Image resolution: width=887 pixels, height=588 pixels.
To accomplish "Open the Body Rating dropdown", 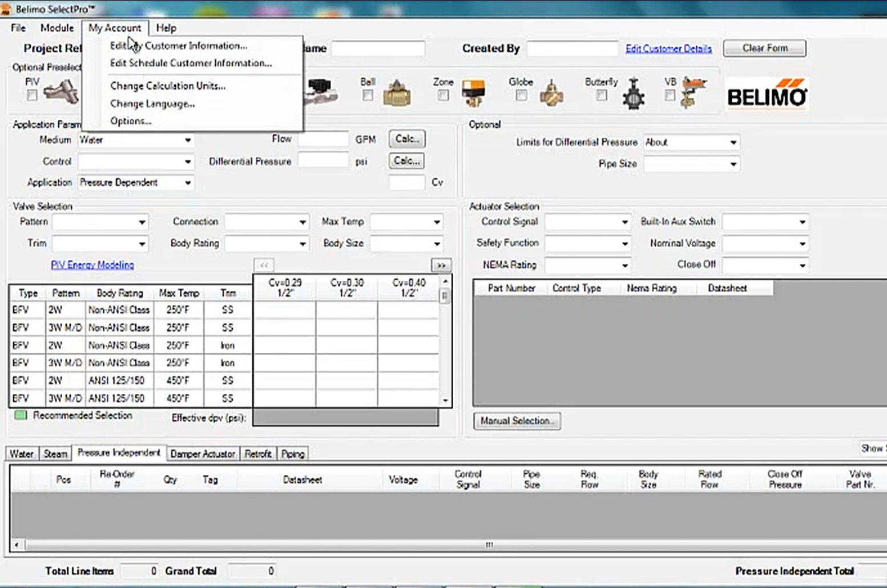I will click(267, 244).
